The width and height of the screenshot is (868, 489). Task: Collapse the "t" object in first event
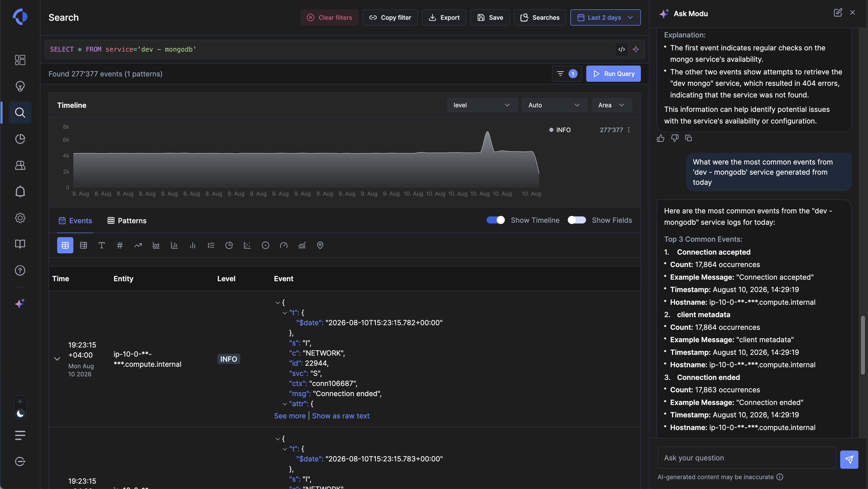285,313
